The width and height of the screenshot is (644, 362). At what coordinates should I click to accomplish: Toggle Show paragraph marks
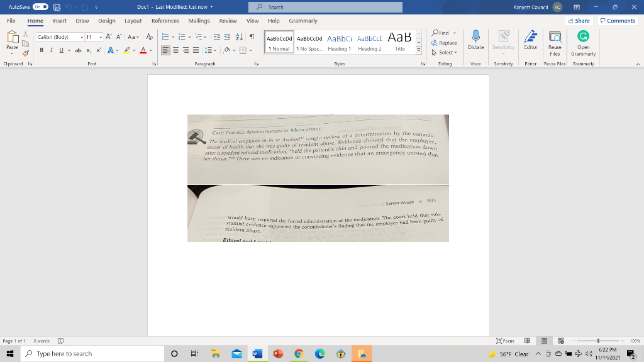click(x=252, y=37)
